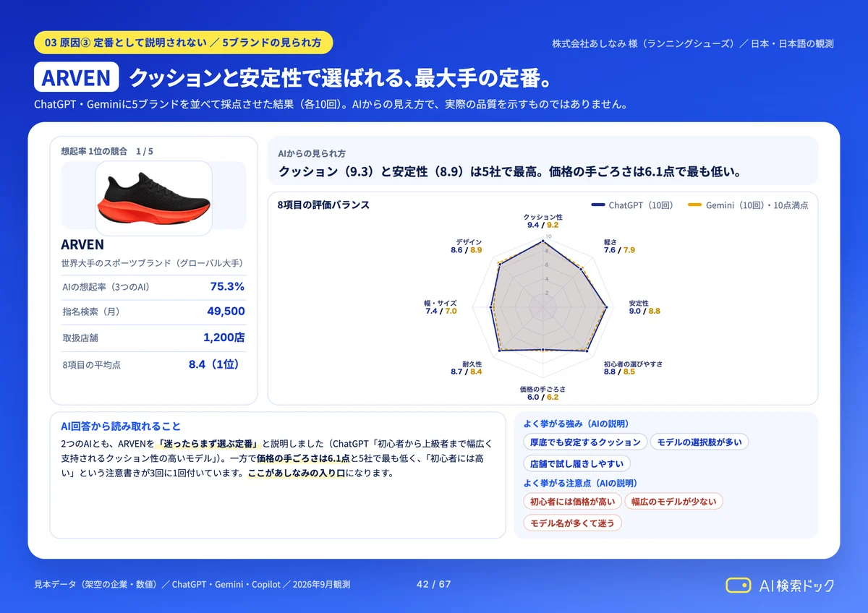Click the highlighted phrase '迷ったらまず選ぶ定番'
This screenshot has width=868, height=613.
[x=208, y=443]
